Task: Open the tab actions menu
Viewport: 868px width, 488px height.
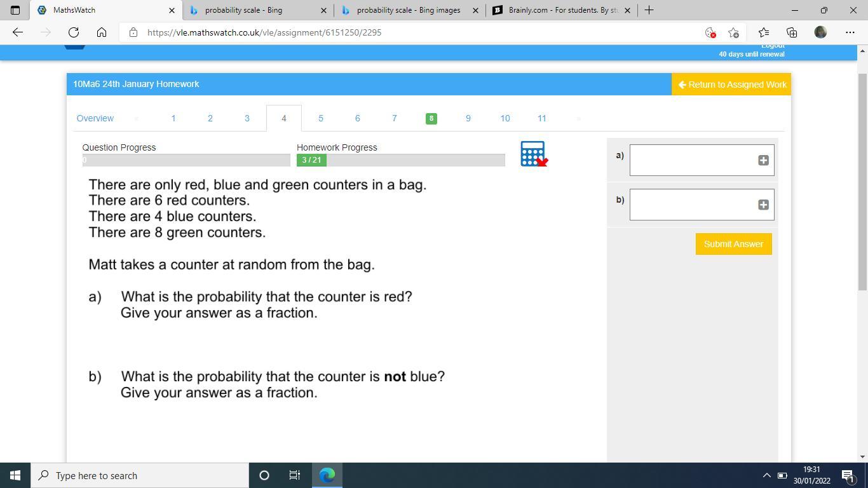Action: (x=15, y=10)
